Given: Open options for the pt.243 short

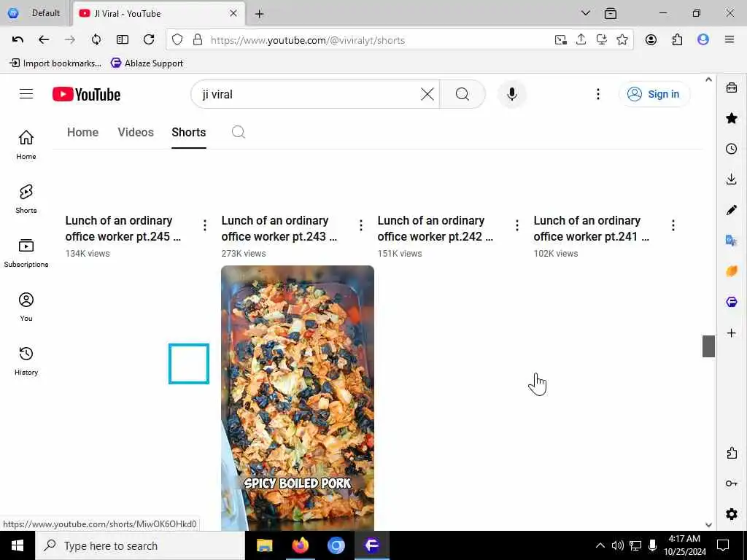Looking at the screenshot, I should 361,225.
